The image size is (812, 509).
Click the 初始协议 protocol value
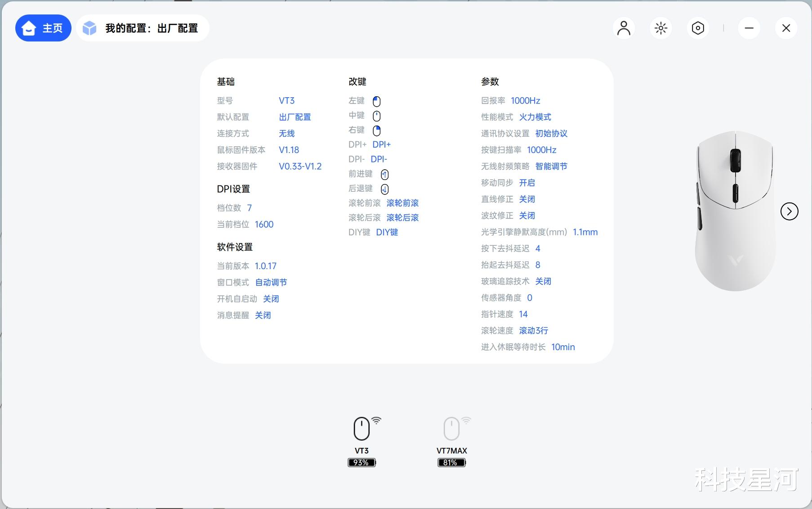click(x=552, y=134)
